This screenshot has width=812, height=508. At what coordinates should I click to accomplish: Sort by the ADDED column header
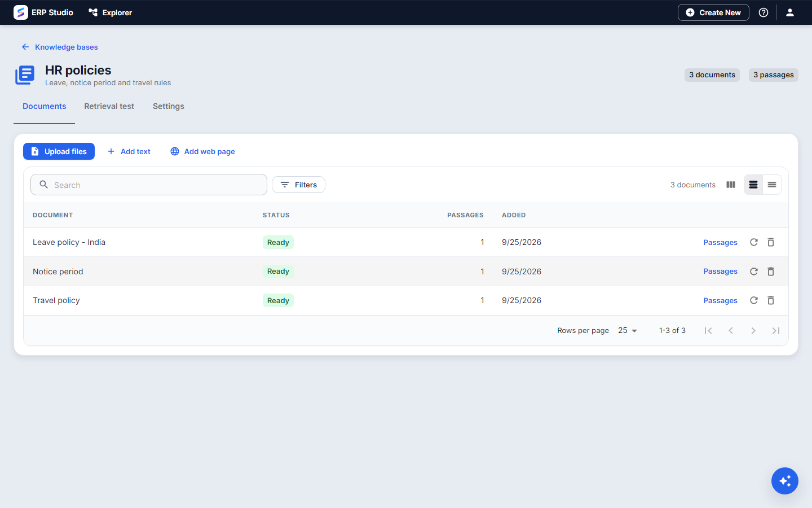point(514,215)
